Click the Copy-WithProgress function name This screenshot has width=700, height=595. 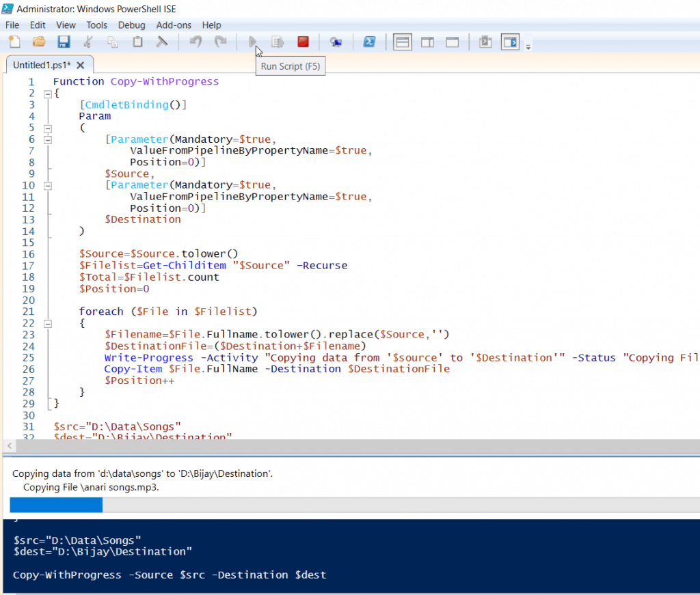click(x=165, y=81)
